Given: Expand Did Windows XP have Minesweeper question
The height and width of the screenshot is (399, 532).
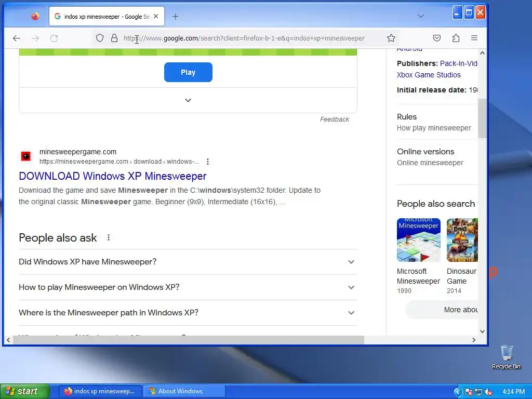Looking at the screenshot, I should [188, 262].
